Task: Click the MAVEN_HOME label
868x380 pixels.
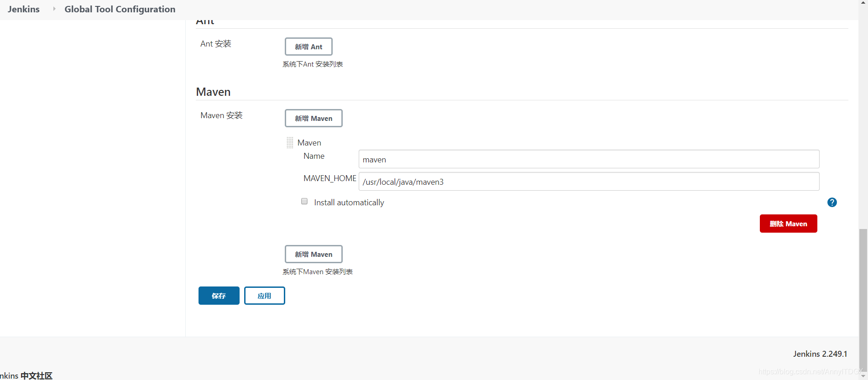Action: point(330,178)
